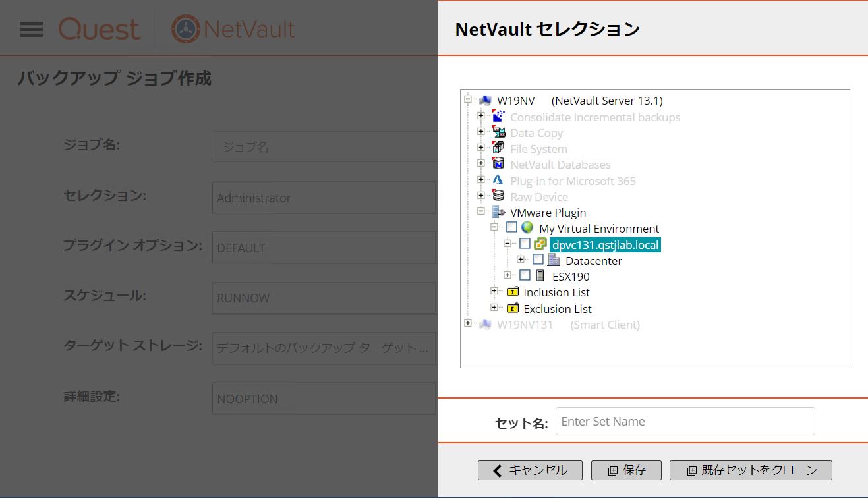The height and width of the screenshot is (498, 868).
Task: Expand the ESX190 node
Action: tap(507, 275)
